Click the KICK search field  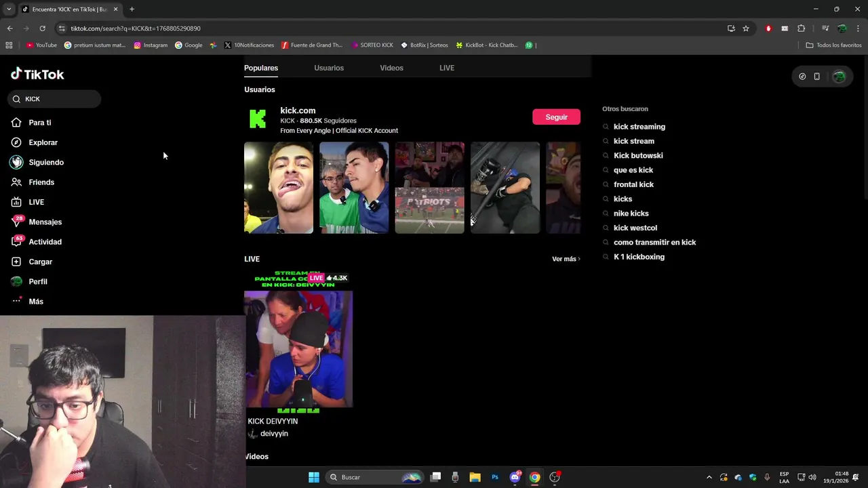pyautogui.click(x=54, y=99)
